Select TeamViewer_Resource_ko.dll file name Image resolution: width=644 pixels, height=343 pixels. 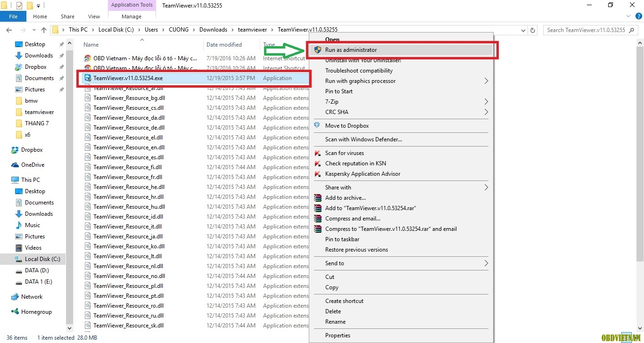click(129, 246)
